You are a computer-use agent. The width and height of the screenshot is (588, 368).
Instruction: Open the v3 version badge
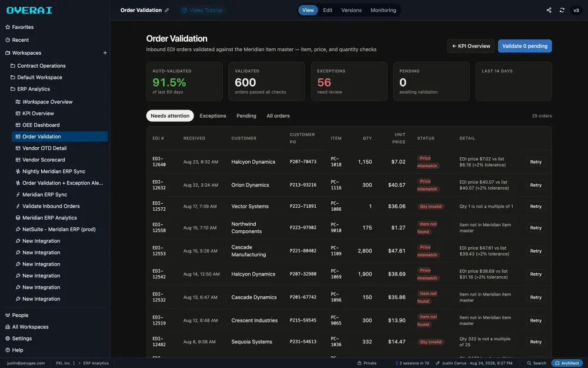[x=576, y=10]
